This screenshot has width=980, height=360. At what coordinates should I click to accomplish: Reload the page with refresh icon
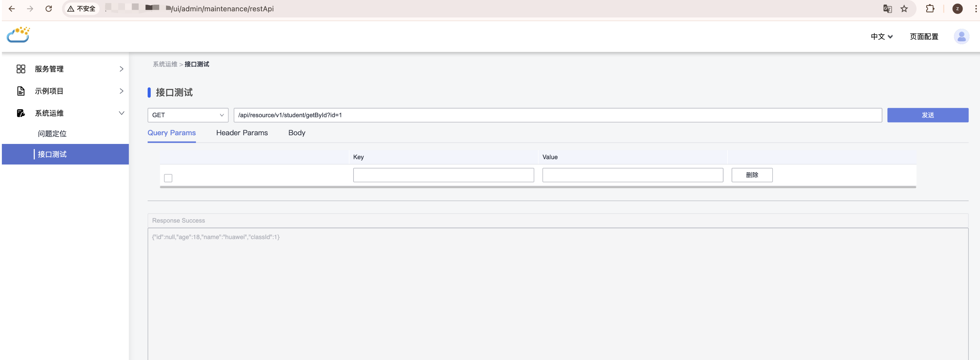tap(49, 9)
